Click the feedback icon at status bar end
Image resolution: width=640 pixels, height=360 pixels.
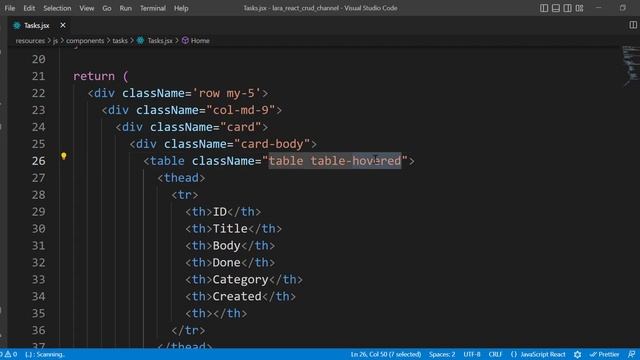(x=631, y=354)
